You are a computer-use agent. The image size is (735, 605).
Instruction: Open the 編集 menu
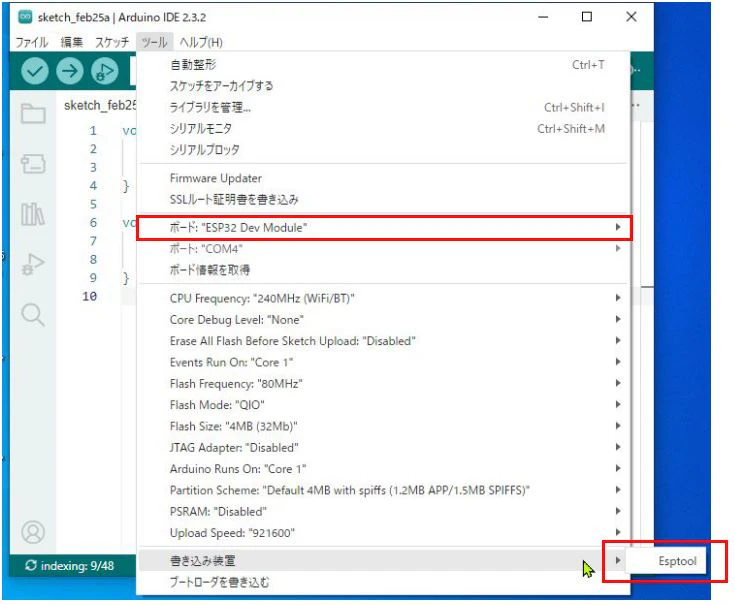[x=72, y=42]
